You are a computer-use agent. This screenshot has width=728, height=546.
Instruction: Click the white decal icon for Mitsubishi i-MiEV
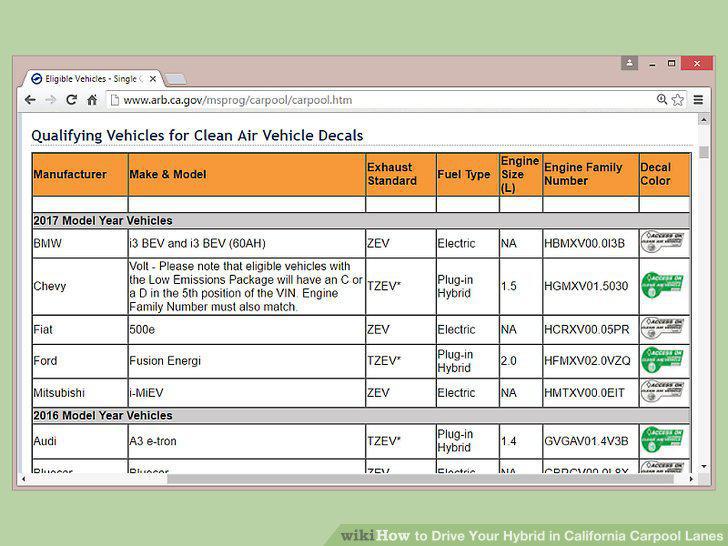click(x=663, y=391)
